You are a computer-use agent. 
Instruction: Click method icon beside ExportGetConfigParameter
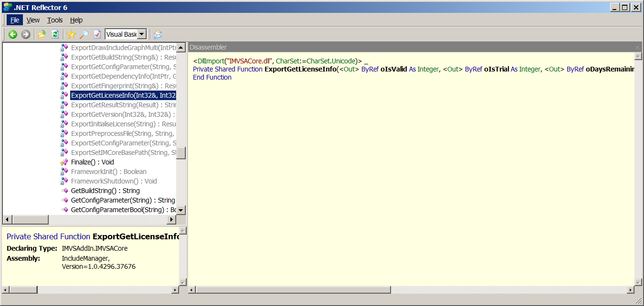click(64, 67)
